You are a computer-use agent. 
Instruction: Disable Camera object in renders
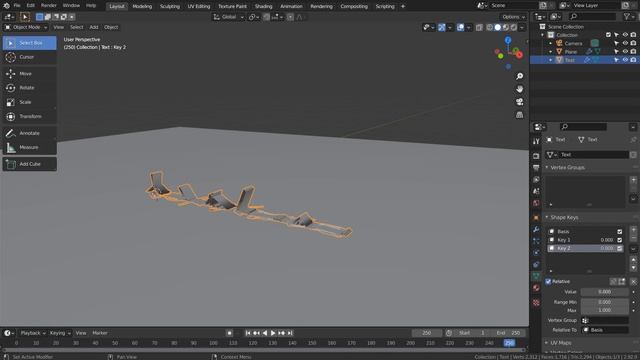pyautogui.click(x=633, y=43)
